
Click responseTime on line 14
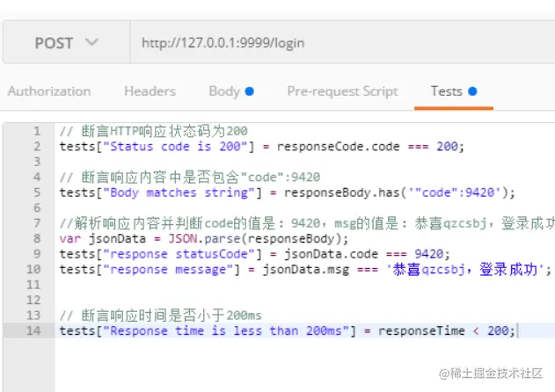pyautogui.click(x=421, y=330)
